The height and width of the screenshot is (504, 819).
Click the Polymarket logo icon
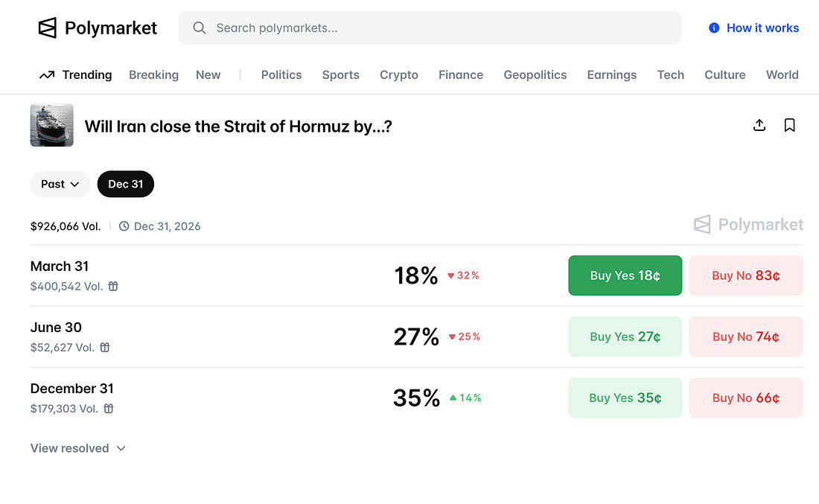coord(48,28)
